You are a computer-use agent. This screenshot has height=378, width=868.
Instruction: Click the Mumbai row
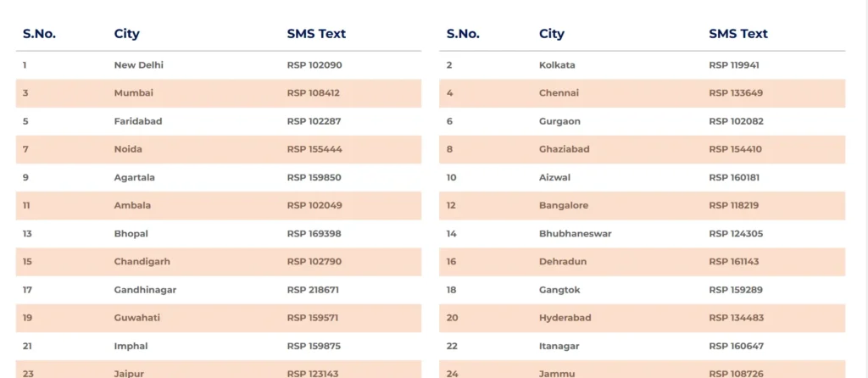[x=219, y=93]
